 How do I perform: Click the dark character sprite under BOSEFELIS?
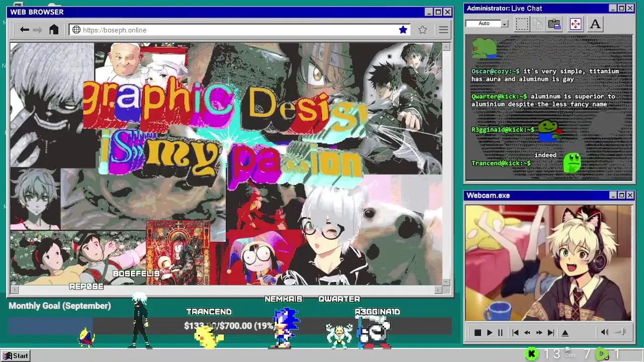pos(139,321)
